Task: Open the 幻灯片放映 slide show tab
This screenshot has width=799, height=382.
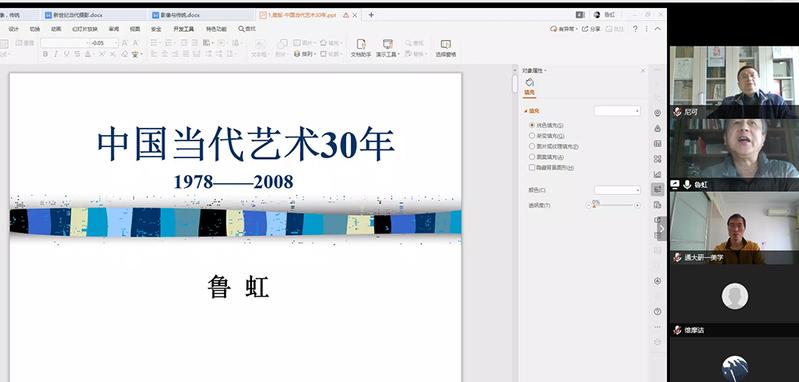Action: pyautogui.click(x=85, y=29)
